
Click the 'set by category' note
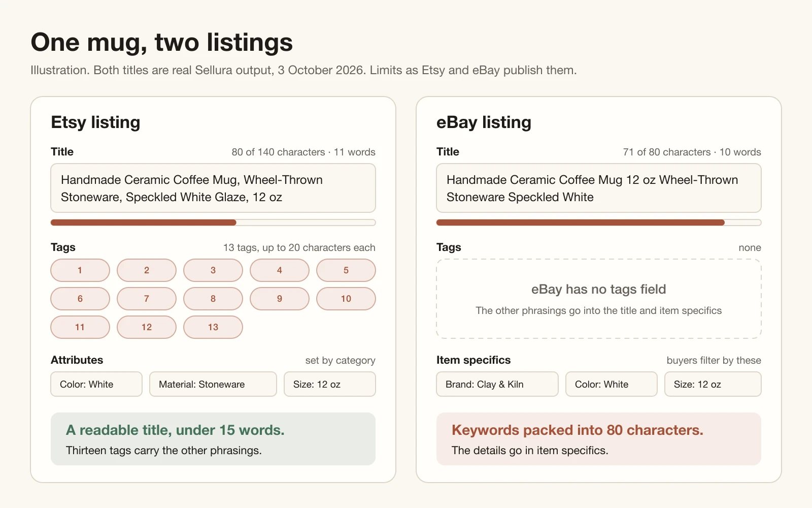[x=341, y=360]
